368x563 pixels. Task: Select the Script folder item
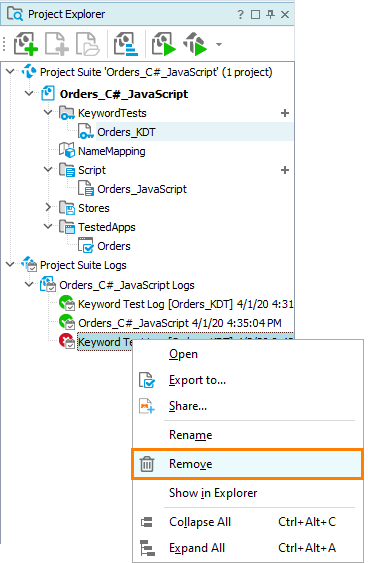click(x=92, y=170)
